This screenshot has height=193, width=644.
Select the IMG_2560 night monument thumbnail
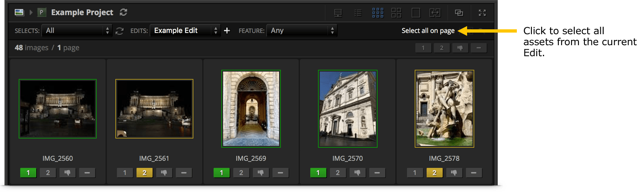(57, 109)
